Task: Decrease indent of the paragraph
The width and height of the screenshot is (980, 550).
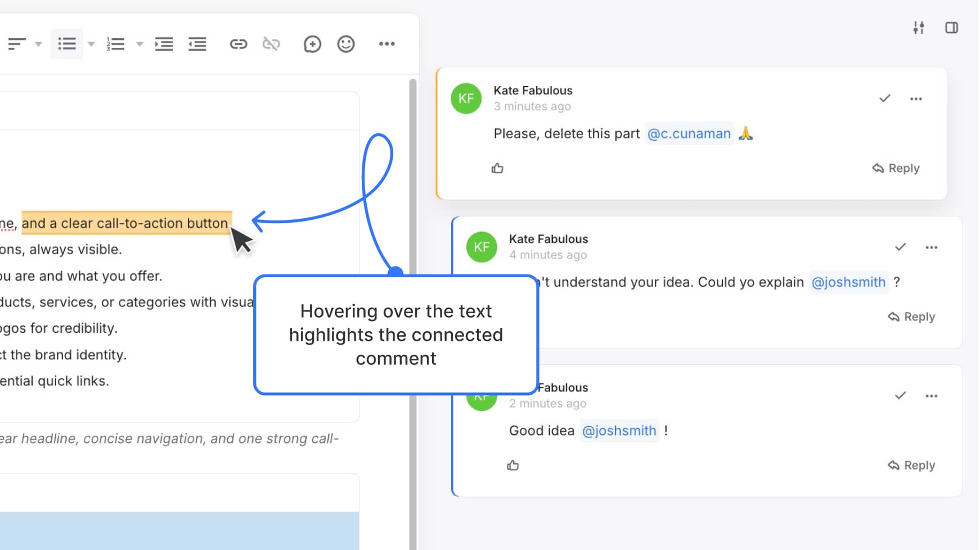Action: pyautogui.click(x=197, y=44)
